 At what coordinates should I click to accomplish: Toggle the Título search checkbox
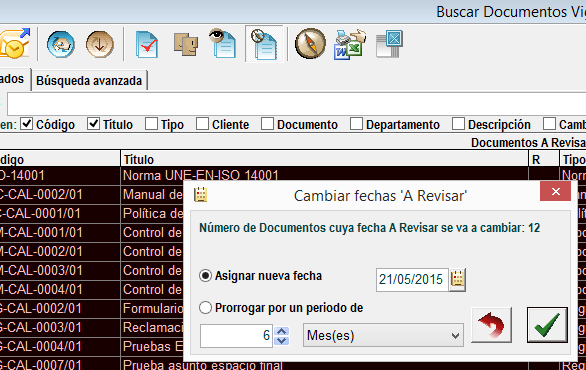[x=93, y=124]
